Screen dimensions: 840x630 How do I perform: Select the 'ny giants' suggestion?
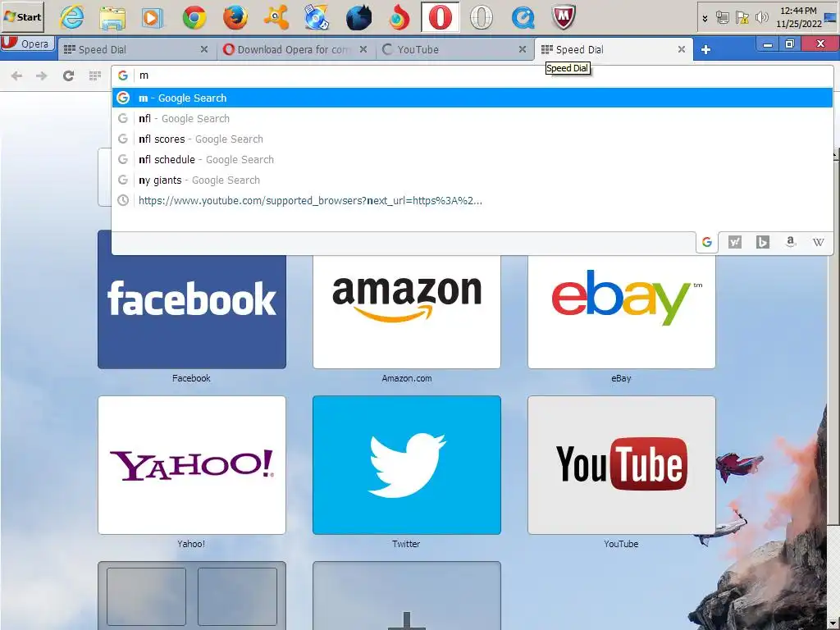click(472, 180)
